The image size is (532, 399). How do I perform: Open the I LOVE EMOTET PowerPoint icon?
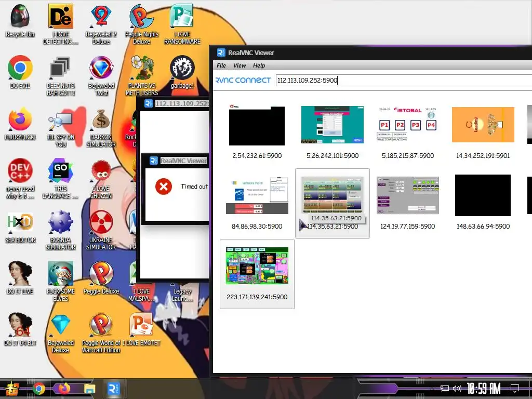pos(141,325)
